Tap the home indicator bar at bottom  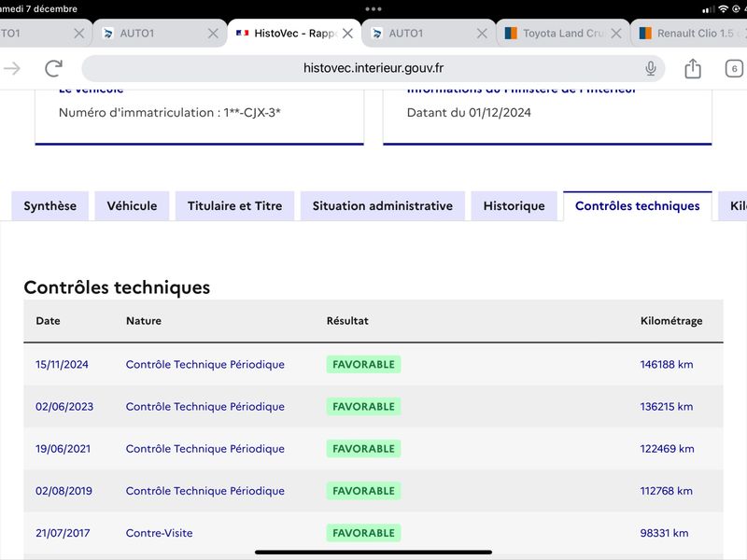point(373,553)
